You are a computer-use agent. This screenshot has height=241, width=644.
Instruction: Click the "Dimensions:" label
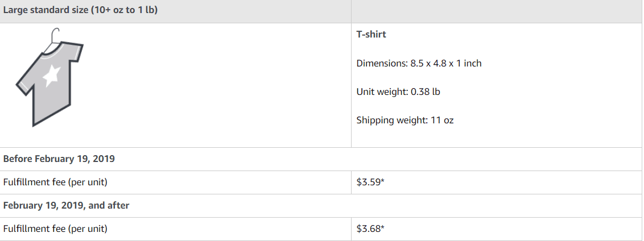coord(382,63)
